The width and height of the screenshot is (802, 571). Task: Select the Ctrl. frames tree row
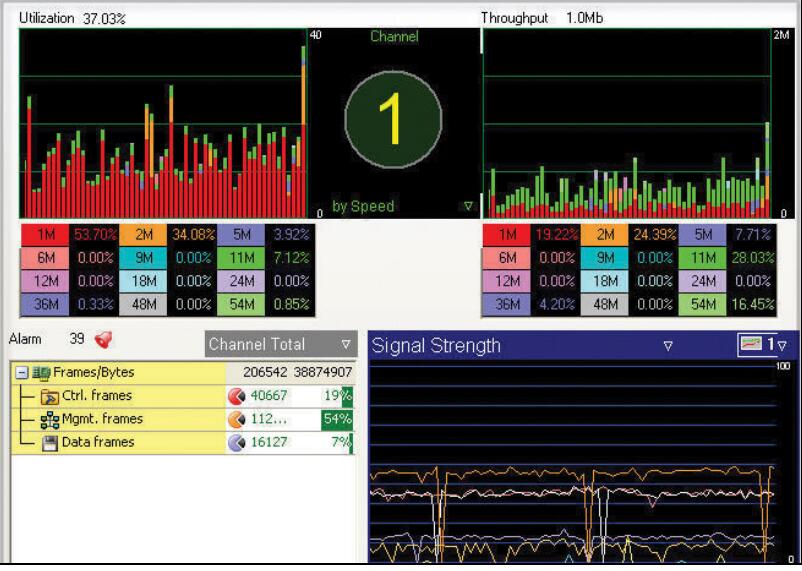[183, 396]
